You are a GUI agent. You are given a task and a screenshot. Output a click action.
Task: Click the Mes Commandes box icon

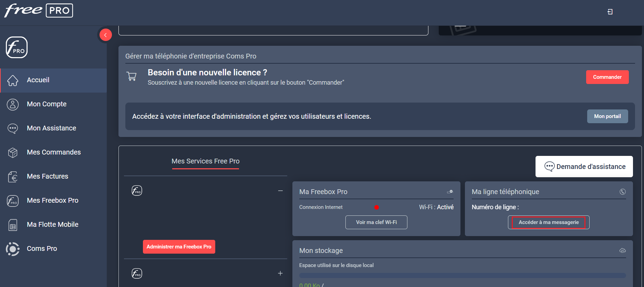pyautogui.click(x=13, y=152)
